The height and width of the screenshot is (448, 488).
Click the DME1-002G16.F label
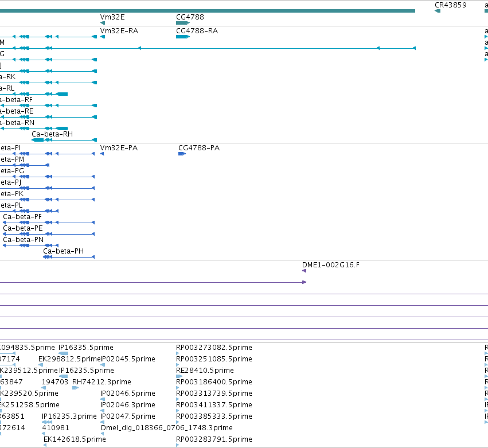point(330,265)
